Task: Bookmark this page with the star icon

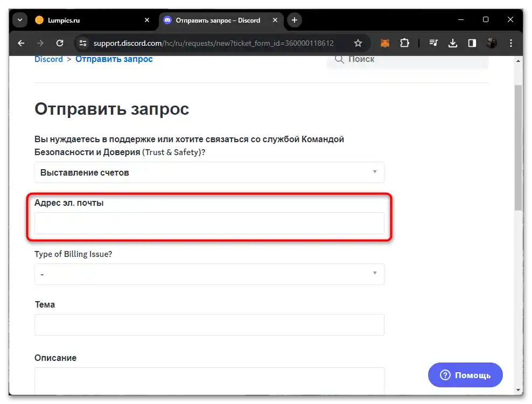Action: click(358, 43)
